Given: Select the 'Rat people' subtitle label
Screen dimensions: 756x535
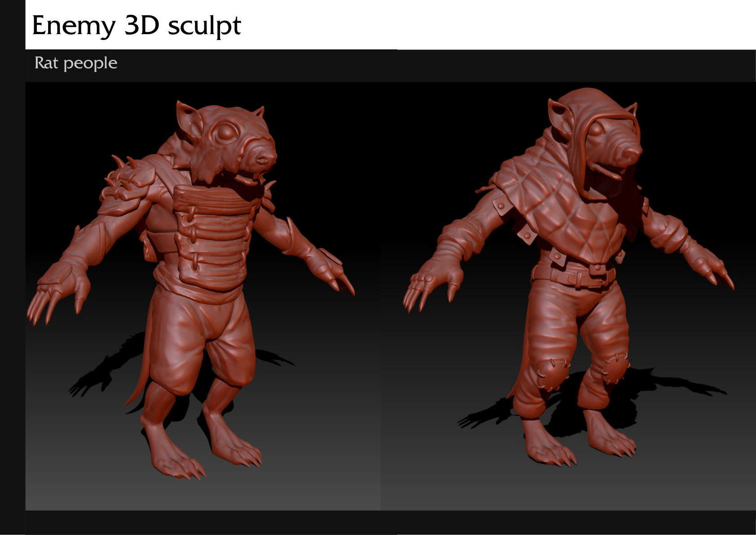Looking at the screenshot, I should click(x=76, y=63).
